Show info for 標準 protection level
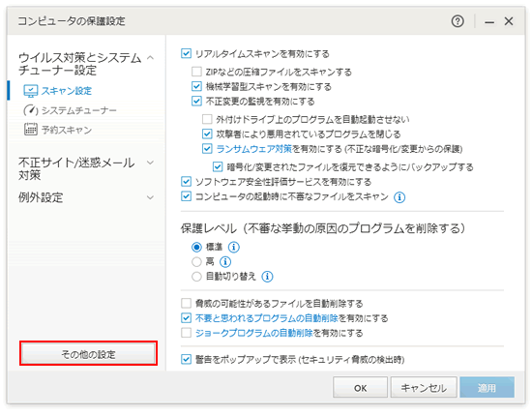 coord(233,247)
